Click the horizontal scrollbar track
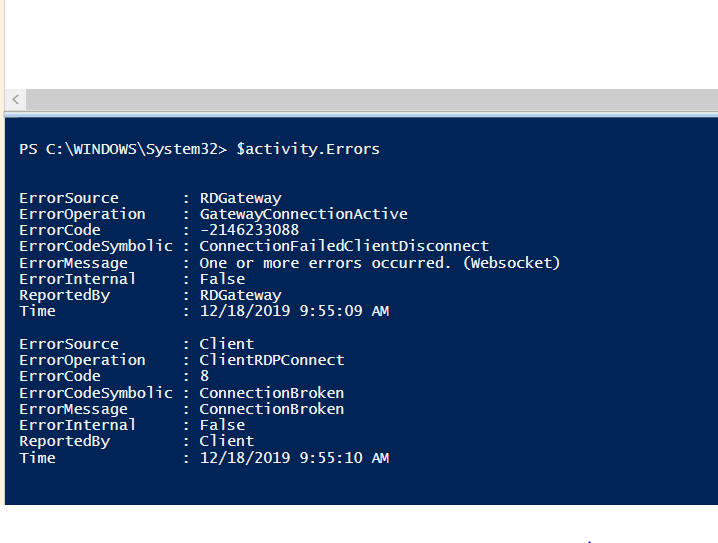Image resolution: width=718 pixels, height=543 pixels. [372, 99]
